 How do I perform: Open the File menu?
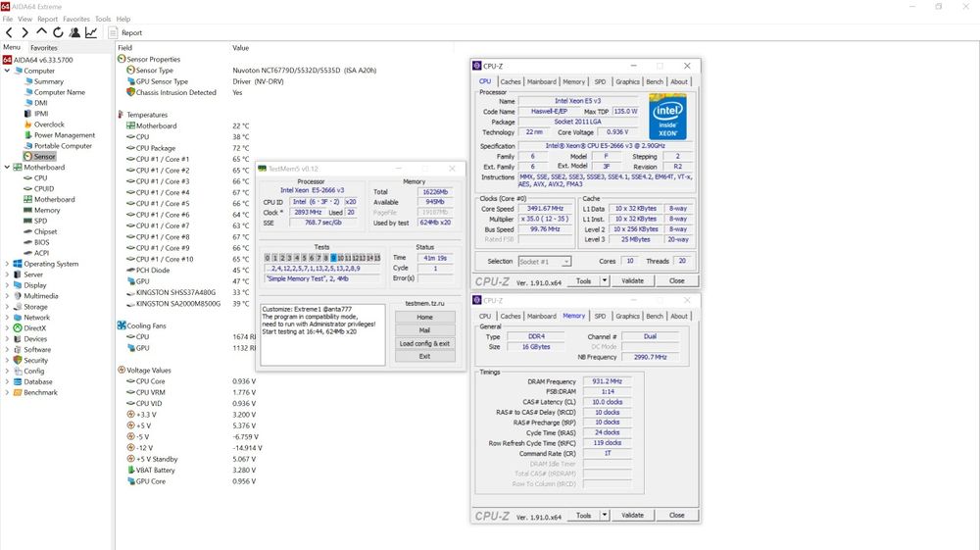pos(8,19)
